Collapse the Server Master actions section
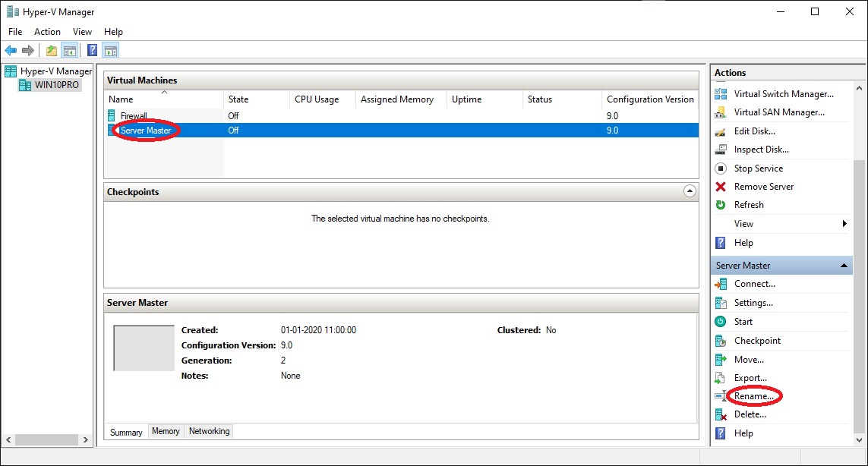 844,266
